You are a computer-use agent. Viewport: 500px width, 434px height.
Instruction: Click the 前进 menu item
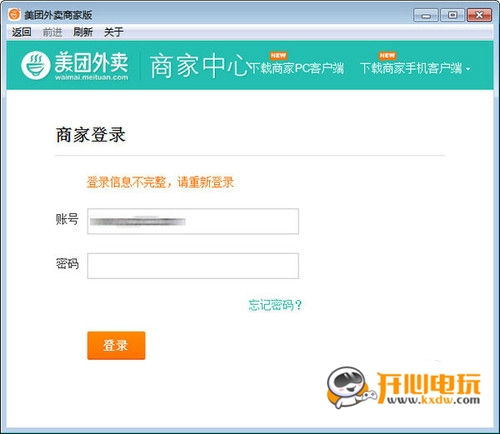click(x=52, y=32)
